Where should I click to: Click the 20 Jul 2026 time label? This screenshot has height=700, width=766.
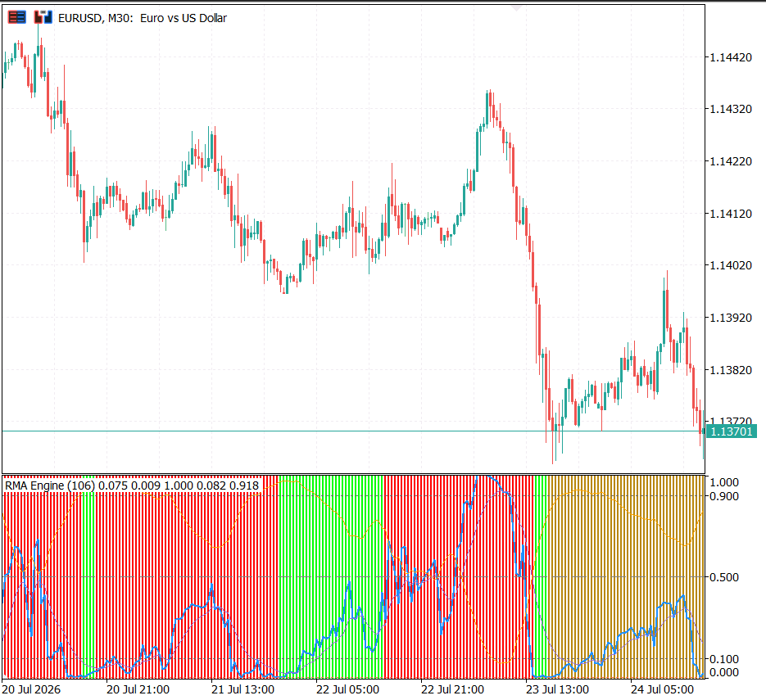31,689
